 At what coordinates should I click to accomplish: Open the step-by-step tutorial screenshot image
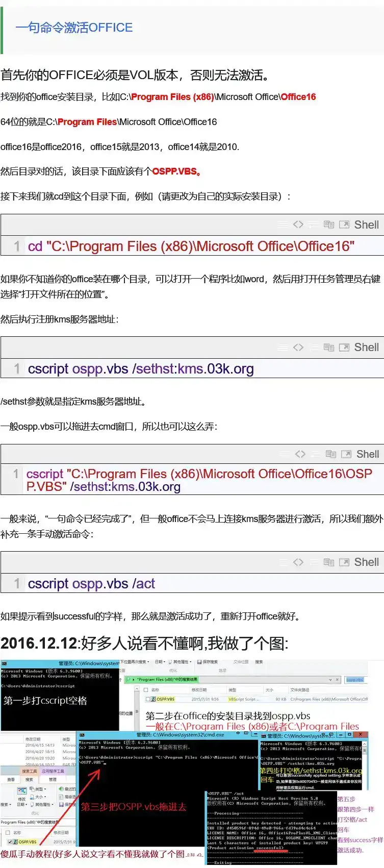point(192,763)
